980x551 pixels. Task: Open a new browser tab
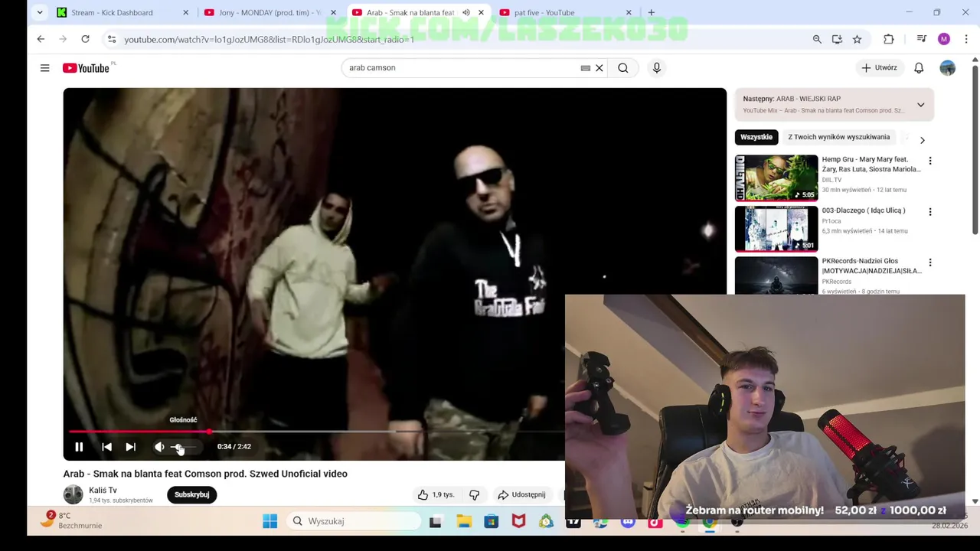651,13
